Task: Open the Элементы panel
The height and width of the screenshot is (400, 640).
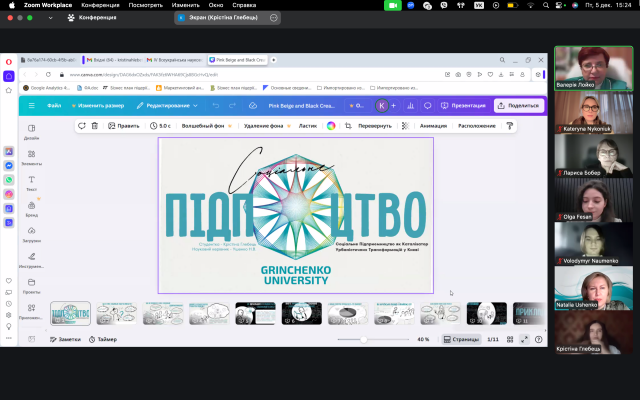Action: pos(32,157)
